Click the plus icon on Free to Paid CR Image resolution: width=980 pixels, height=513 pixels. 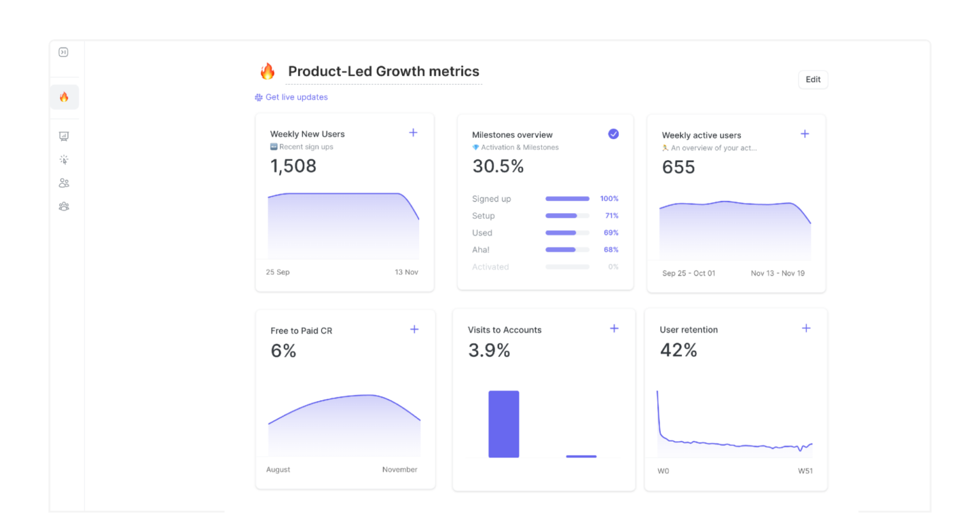point(414,329)
